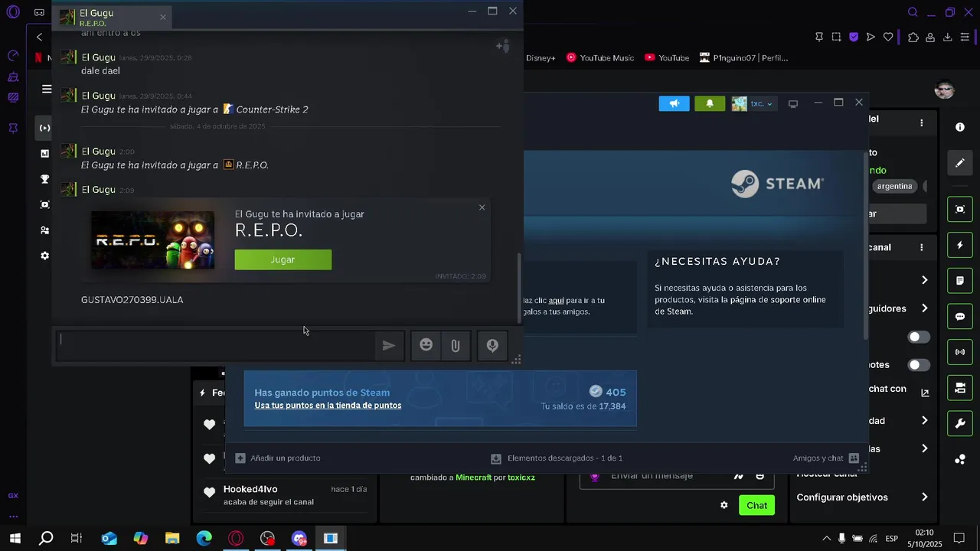
Task: Open Opera player triangle icon
Action: pyautogui.click(x=871, y=37)
